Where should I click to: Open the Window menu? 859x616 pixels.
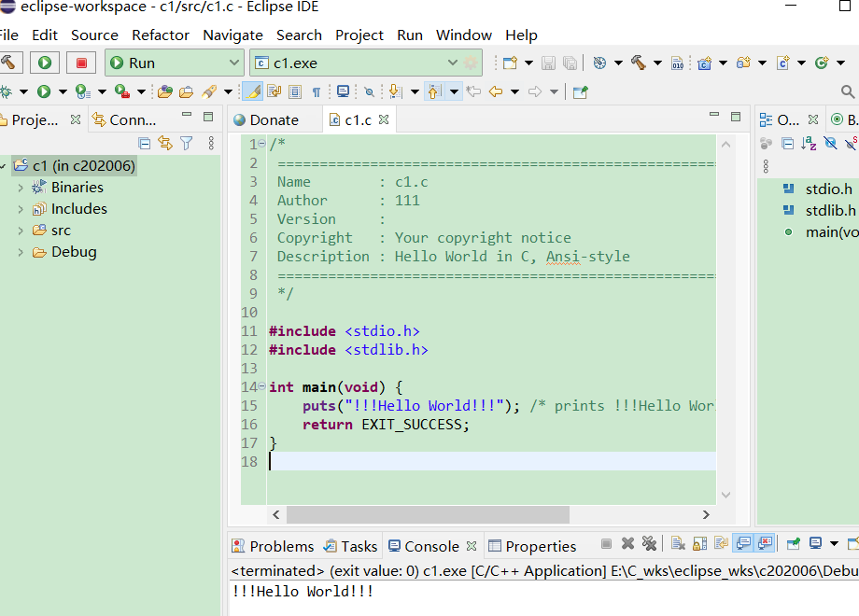464,35
